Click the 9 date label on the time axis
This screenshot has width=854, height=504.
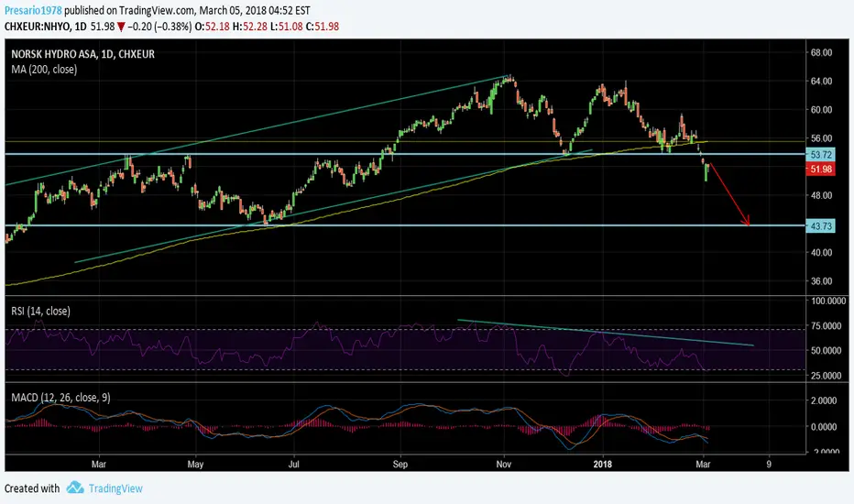[769, 465]
